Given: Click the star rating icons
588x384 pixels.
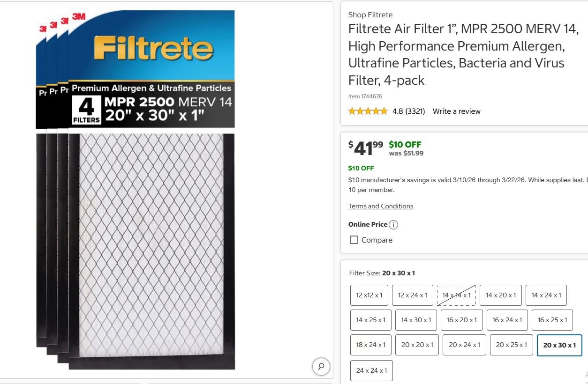Looking at the screenshot, I should 368,111.
